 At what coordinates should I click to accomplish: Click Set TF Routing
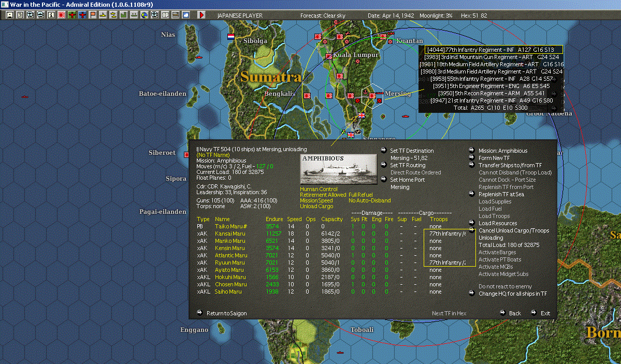tap(408, 165)
